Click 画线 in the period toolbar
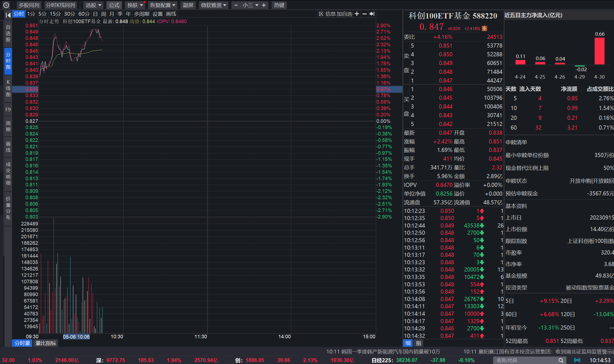 click(x=171, y=14)
